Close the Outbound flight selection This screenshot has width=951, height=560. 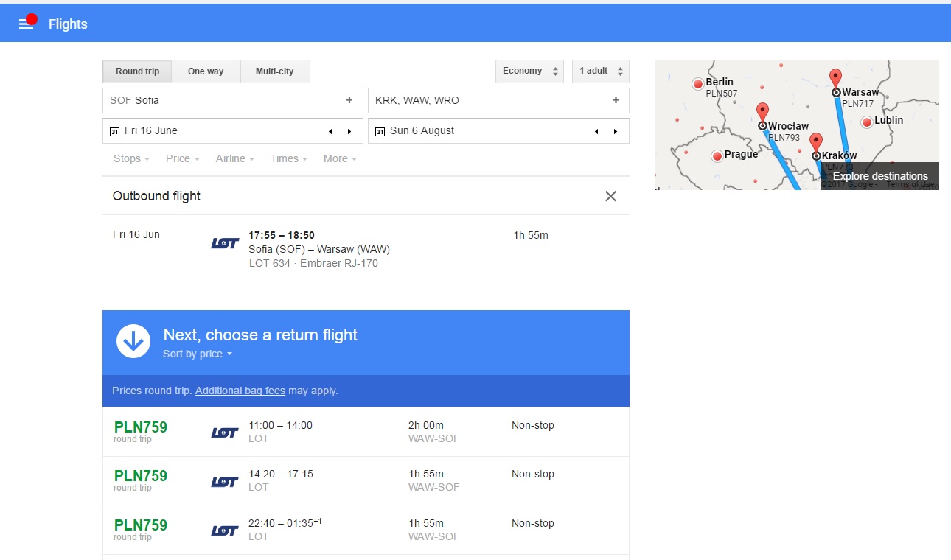pos(610,196)
